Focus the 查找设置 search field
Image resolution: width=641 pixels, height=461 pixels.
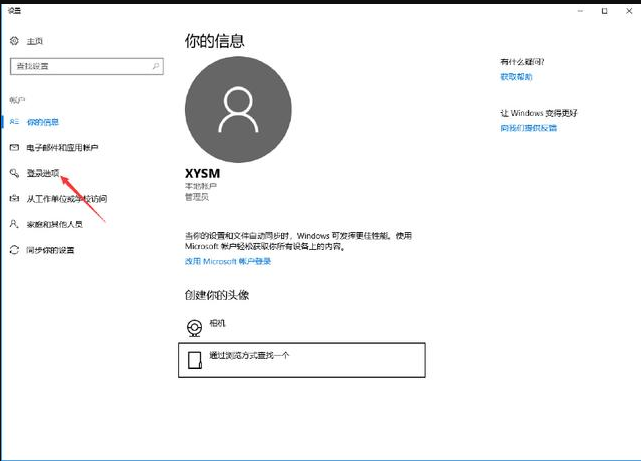(x=80, y=66)
